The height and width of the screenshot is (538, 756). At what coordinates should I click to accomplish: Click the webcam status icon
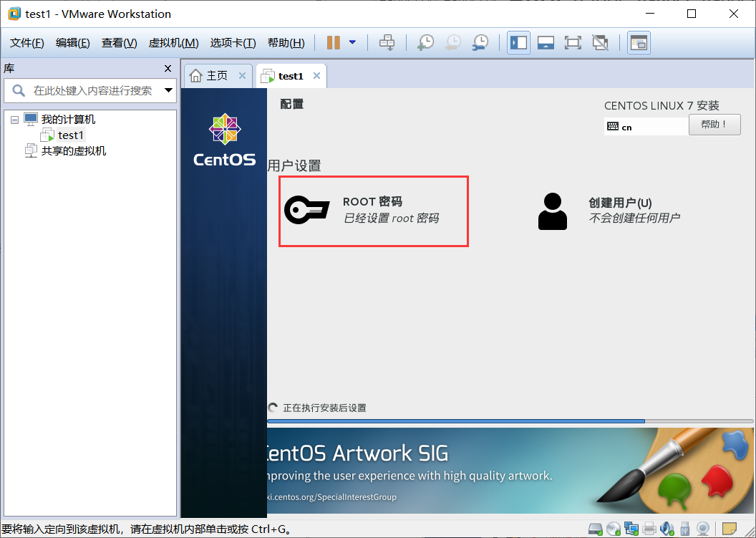click(x=703, y=529)
